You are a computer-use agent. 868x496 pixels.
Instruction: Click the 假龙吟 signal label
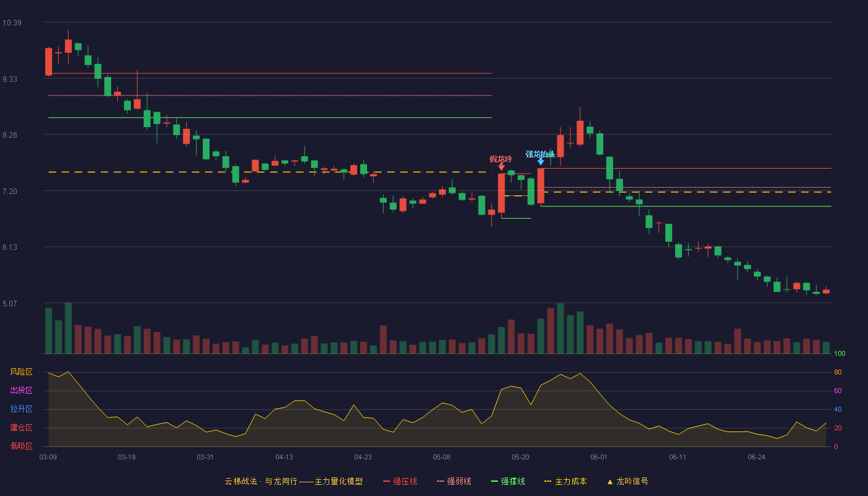(501, 159)
